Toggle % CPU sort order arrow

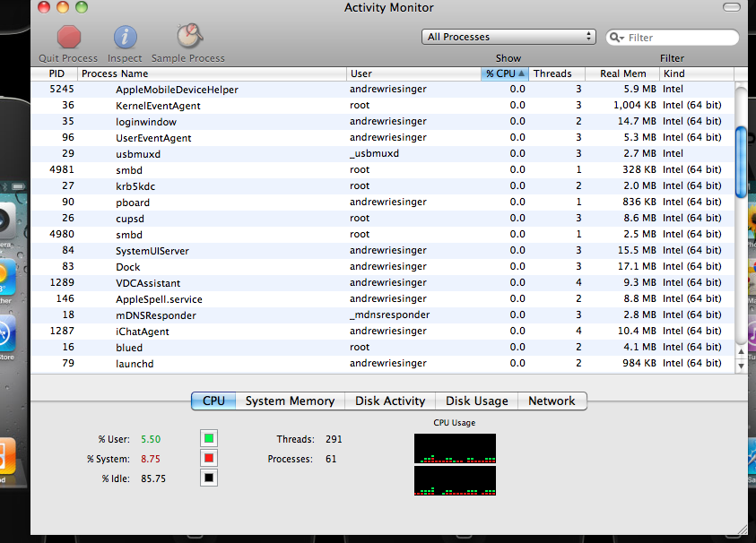coord(521,73)
